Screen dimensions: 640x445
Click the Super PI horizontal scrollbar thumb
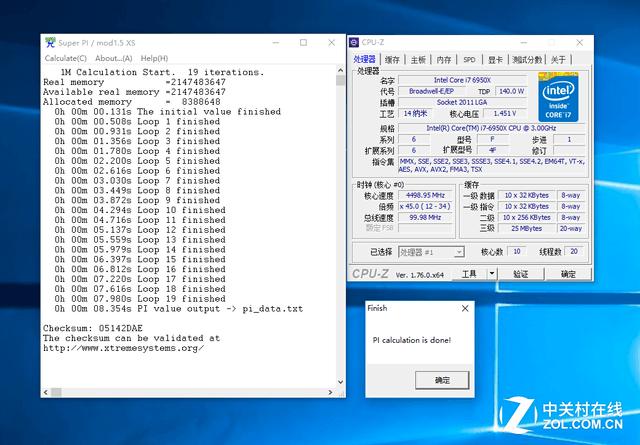click(56, 392)
